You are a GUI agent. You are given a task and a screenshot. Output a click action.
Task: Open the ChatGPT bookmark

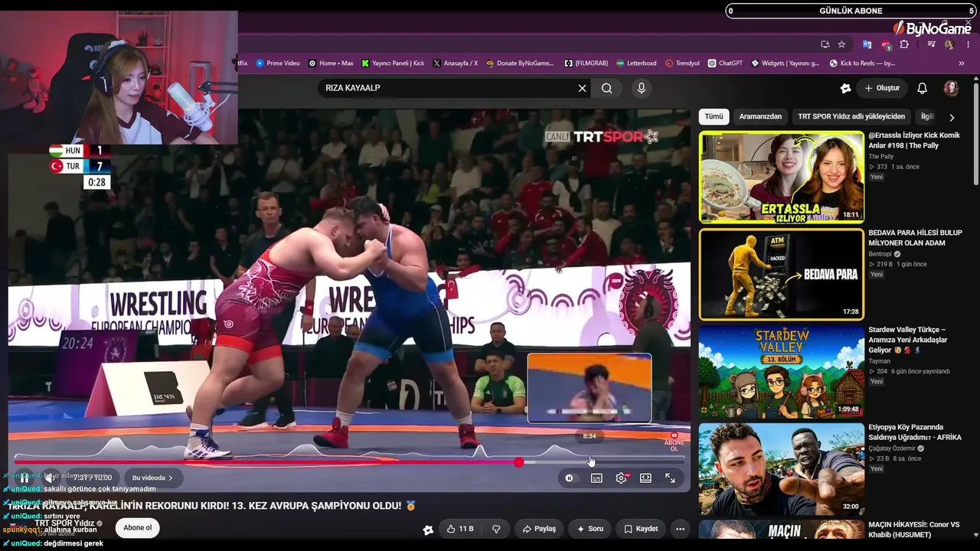click(x=725, y=64)
